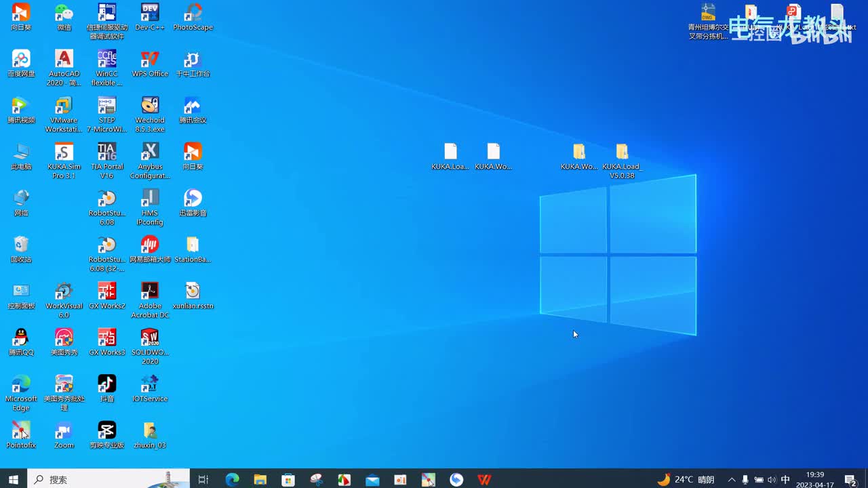The height and width of the screenshot is (488, 868).
Task: Select the Pointofix desktop shortcut
Action: pos(21,435)
